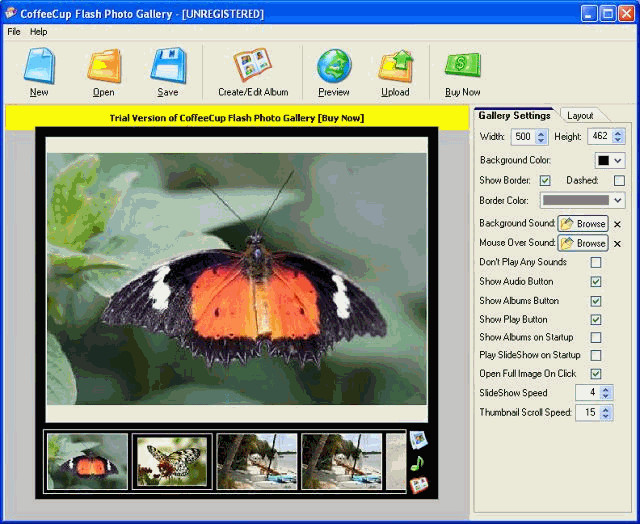
Task: Uncheck Show Albums Button
Action: pos(596,301)
